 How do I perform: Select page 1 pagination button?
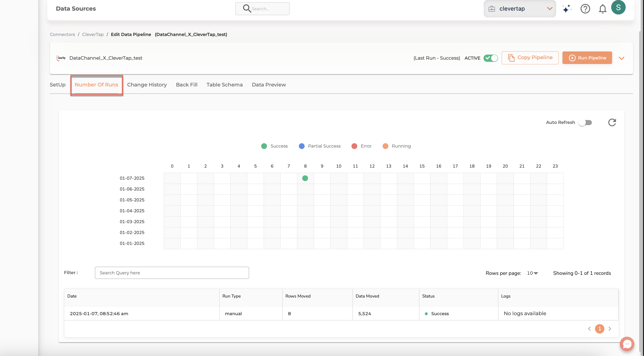point(600,328)
